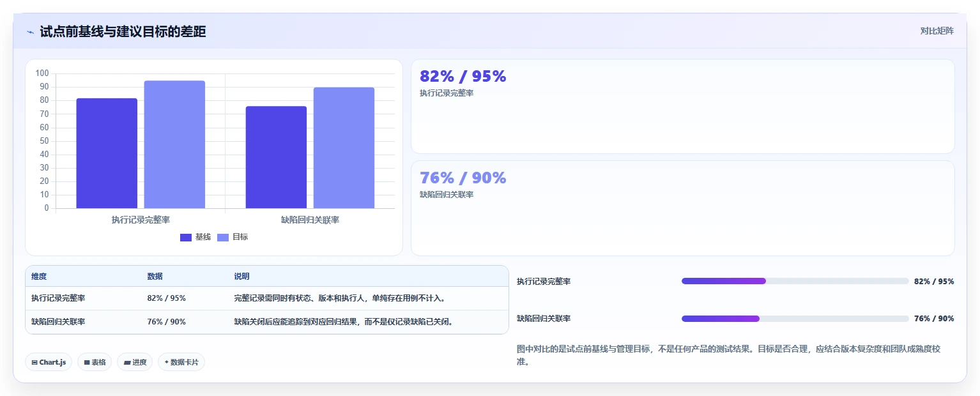
Task: Click the 说明 table column header
Action: click(x=241, y=277)
